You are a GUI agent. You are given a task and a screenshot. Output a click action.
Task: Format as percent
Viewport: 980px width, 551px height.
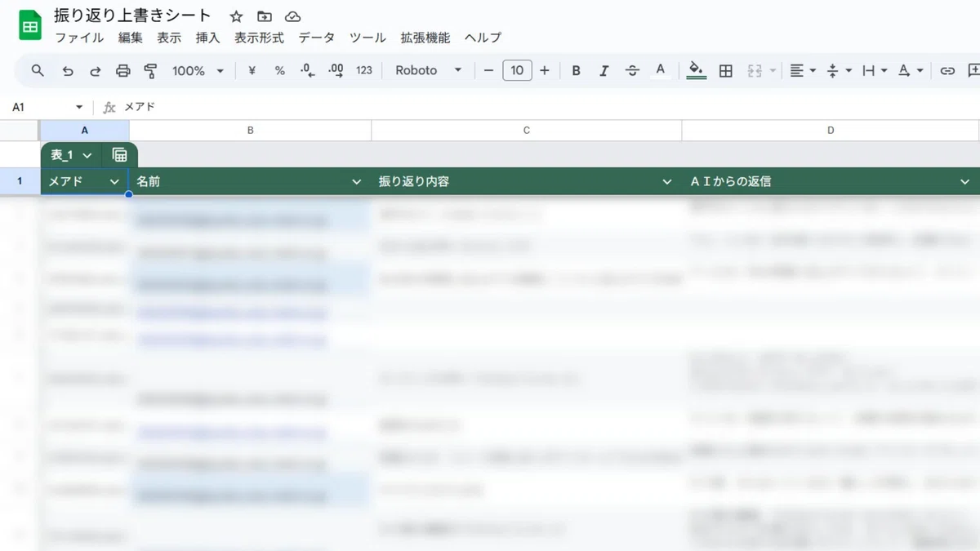pyautogui.click(x=279, y=71)
